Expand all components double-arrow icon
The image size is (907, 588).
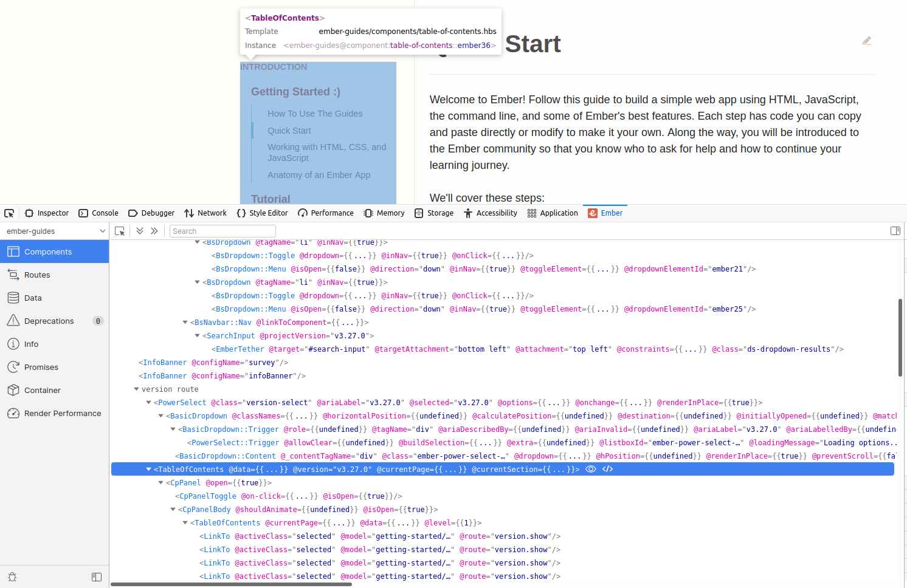(154, 231)
